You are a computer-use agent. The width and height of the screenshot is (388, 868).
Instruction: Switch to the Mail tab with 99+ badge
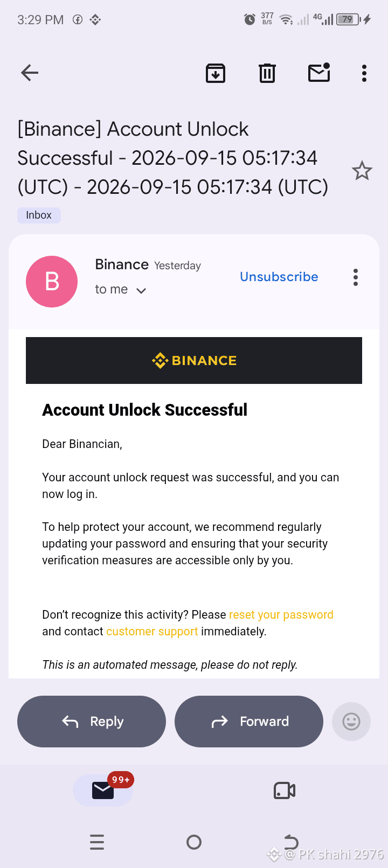[103, 790]
